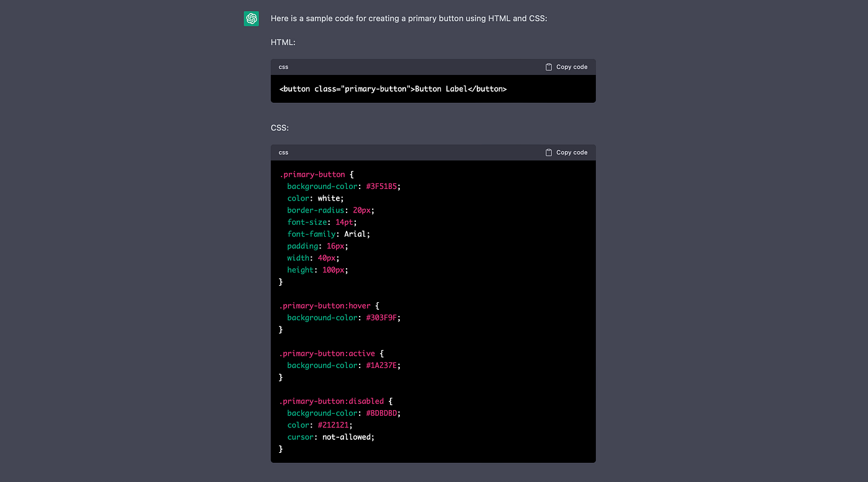The height and width of the screenshot is (482, 868).
Task: Copy code of the .primary-button CSS block
Action: tap(566, 152)
